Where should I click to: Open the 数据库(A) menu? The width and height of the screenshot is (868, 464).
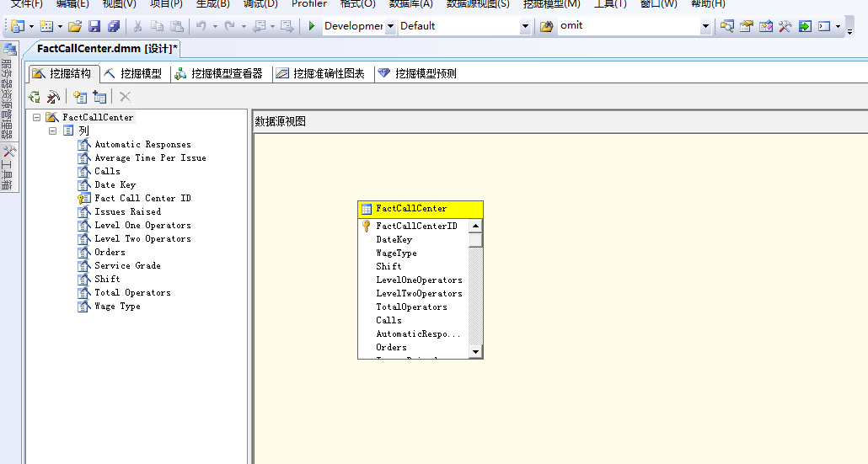[410, 4]
